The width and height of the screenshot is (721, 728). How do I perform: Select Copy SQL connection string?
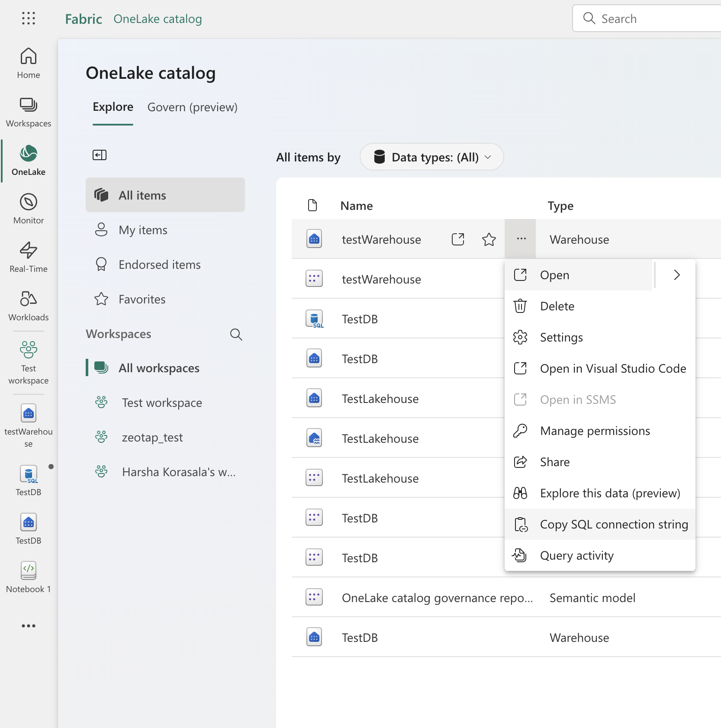(600, 524)
